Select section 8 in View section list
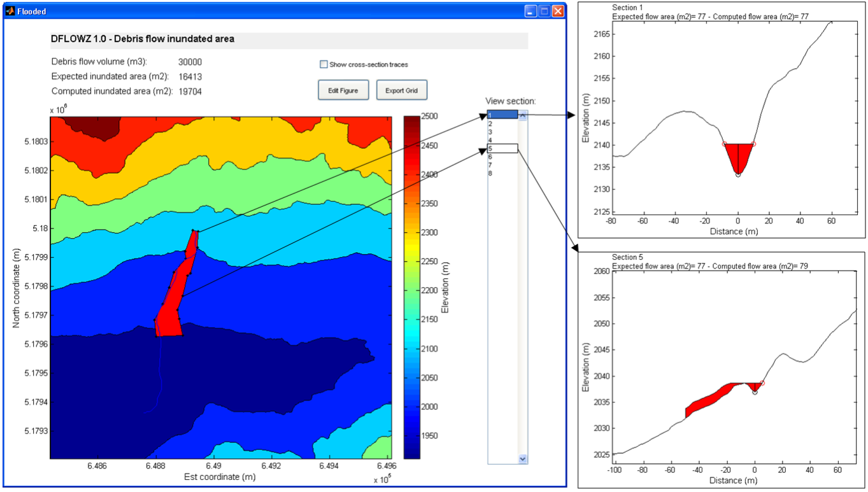The height and width of the screenshot is (492, 868). [502, 173]
